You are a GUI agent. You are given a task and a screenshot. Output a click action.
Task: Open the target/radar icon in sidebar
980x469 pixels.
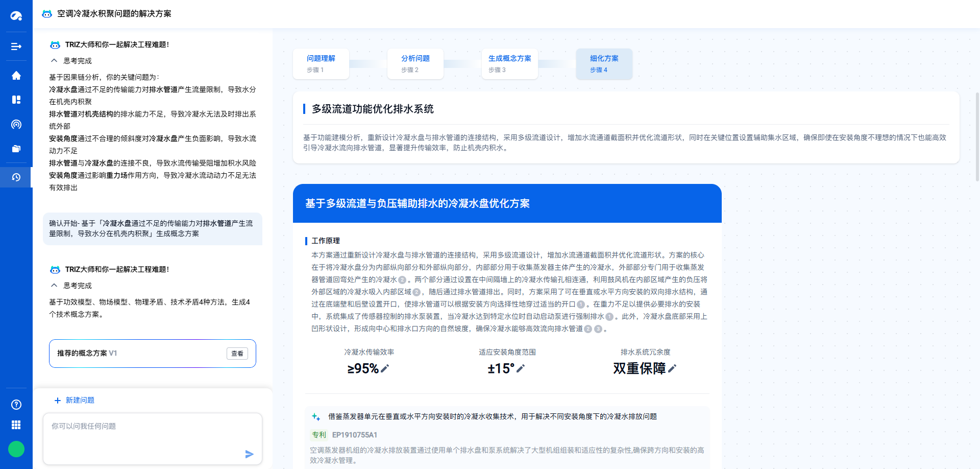[16, 124]
